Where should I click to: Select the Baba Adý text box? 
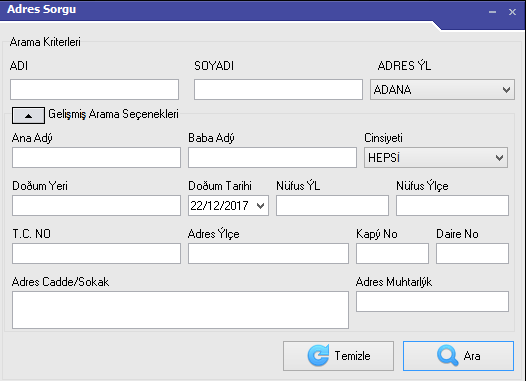coord(272,157)
